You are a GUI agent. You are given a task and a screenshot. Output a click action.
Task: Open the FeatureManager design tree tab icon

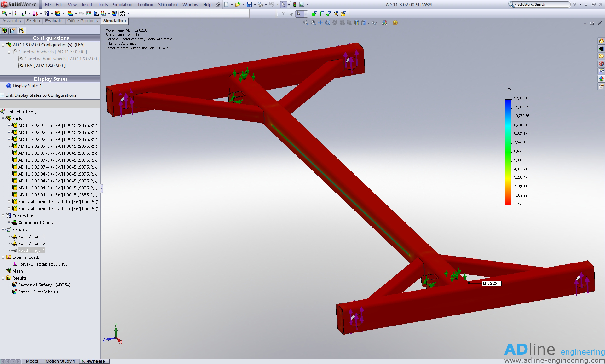[4, 31]
